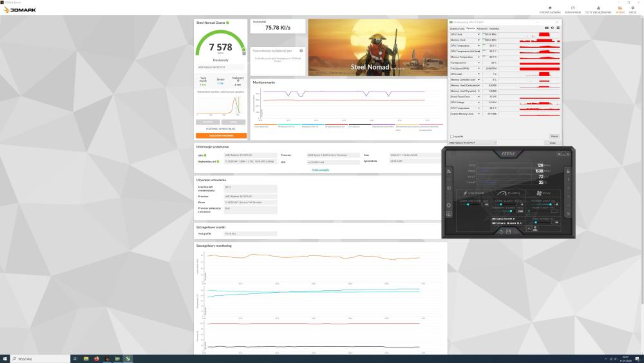Open the Opcje gear icon in 3DMark
The height and width of the screenshot is (363, 644).
click(x=632, y=8)
